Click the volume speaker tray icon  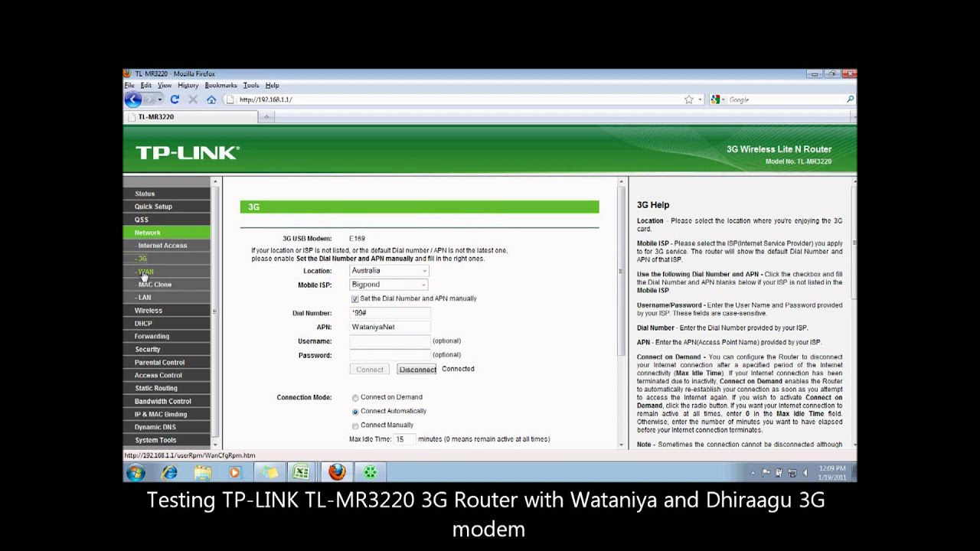click(805, 473)
